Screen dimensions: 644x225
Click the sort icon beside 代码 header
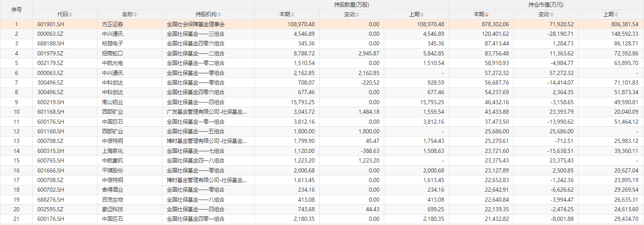(x=70, y=15)
